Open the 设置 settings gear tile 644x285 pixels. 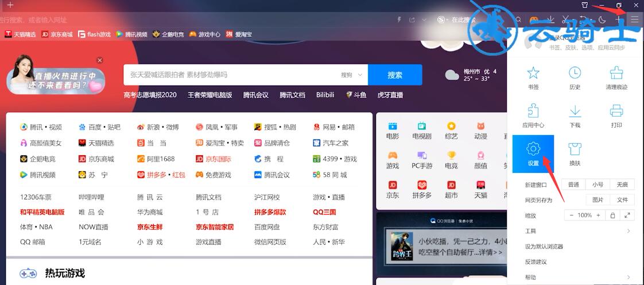pos(533,154)
